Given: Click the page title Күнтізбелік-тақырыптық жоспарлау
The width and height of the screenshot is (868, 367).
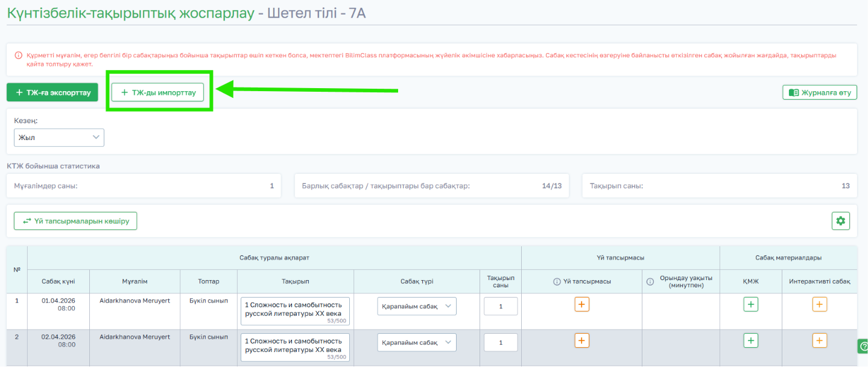Looking at the screenshot, I should (131, 13).
